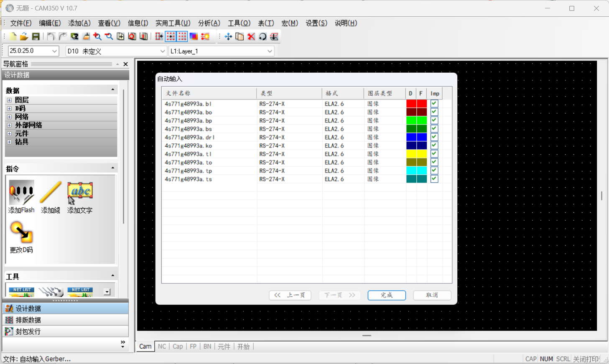Toggle Imp checkbox for the .drl file
The height and width of the screenshot is (364, 609).
[434, 137]
